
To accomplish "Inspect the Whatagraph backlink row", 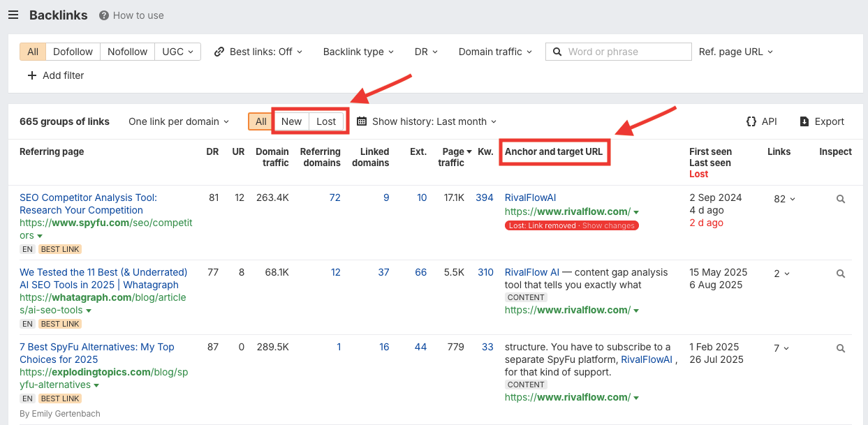I will pos(840,273).
